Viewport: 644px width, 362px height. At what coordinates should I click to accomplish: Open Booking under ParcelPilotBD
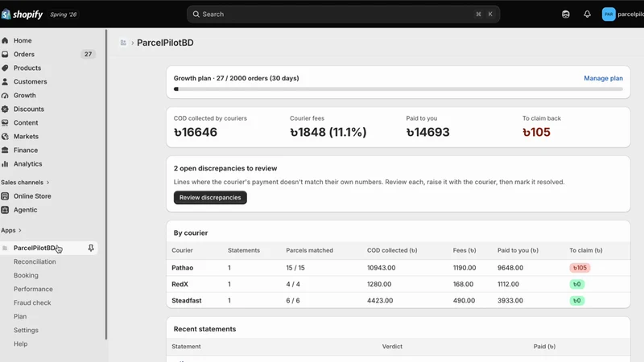(x=26, y=275)
